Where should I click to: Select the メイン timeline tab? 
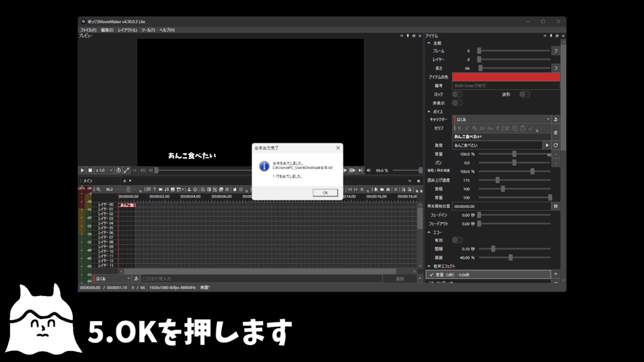[87, 180]
